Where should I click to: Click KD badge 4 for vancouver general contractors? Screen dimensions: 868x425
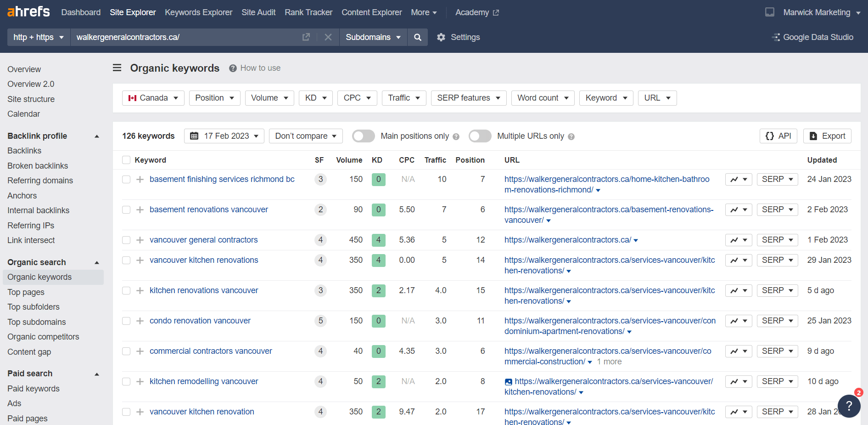tap(378, 240)
